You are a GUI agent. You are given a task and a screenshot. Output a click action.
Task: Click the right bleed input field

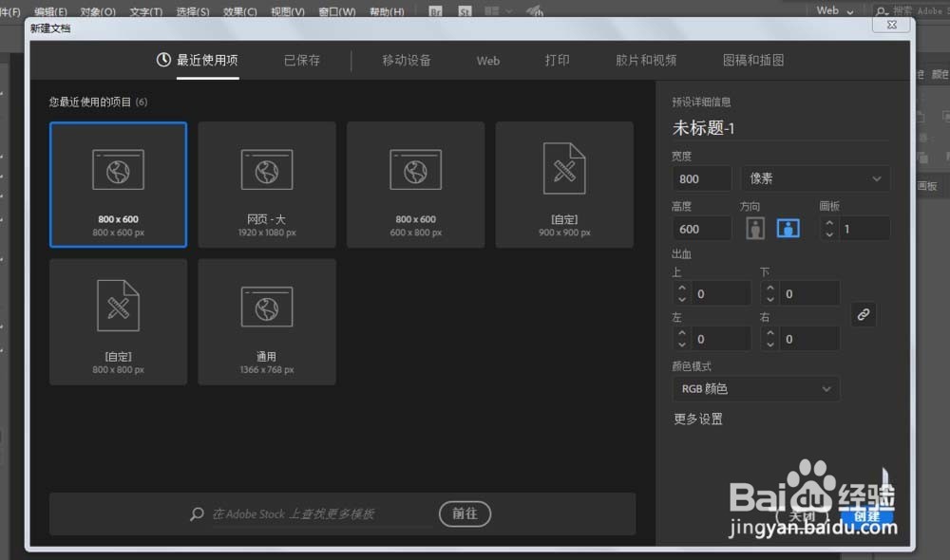(x=809, y=339)
